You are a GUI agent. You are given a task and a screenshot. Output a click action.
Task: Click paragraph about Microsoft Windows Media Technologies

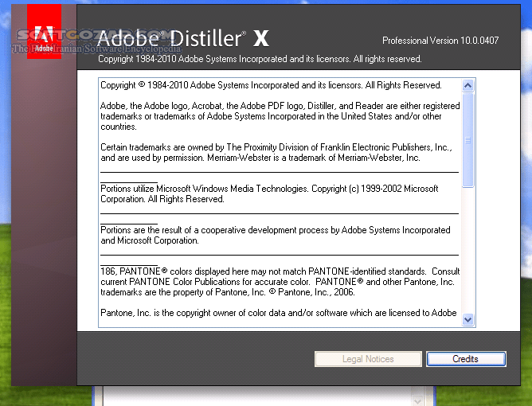pyautogui.click(x=269, y=193)
